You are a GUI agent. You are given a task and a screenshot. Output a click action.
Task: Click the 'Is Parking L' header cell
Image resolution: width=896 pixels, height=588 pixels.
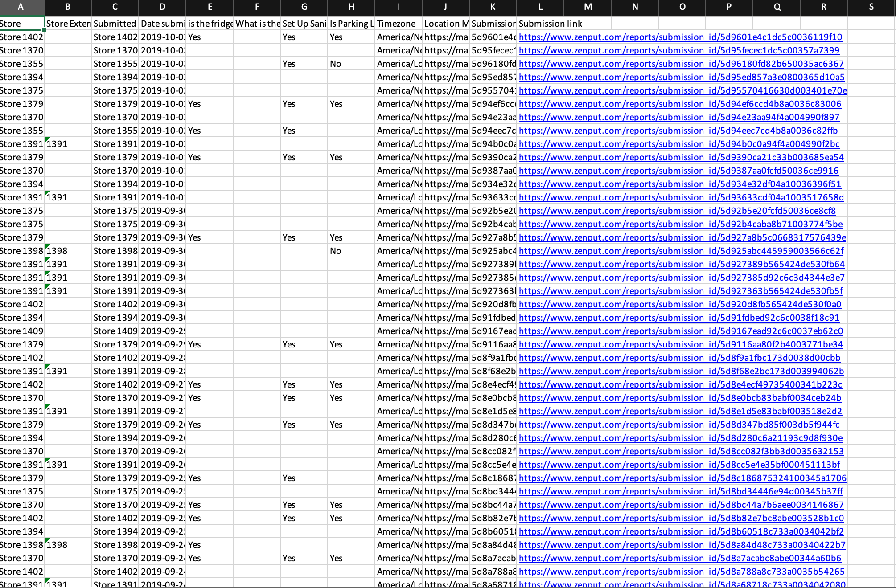point(351,24)
